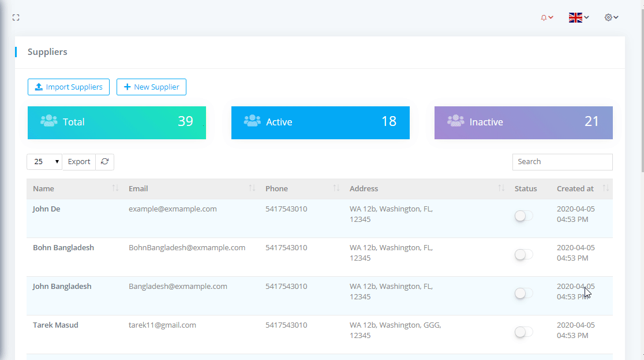Filter by Inactive suppliers card
This screenshot has width=644, height=360.
coord(523,123)
